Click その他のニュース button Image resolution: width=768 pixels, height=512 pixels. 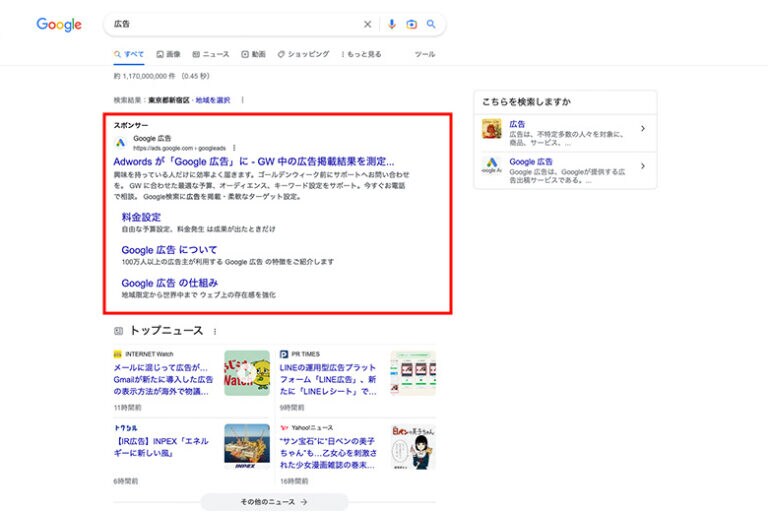tap(274, 502)
